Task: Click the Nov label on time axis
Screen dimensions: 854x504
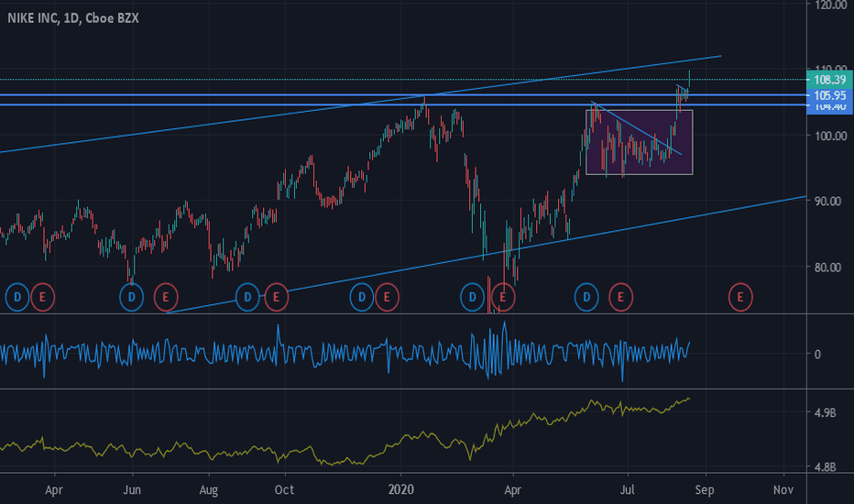Action: click(783, 490)
